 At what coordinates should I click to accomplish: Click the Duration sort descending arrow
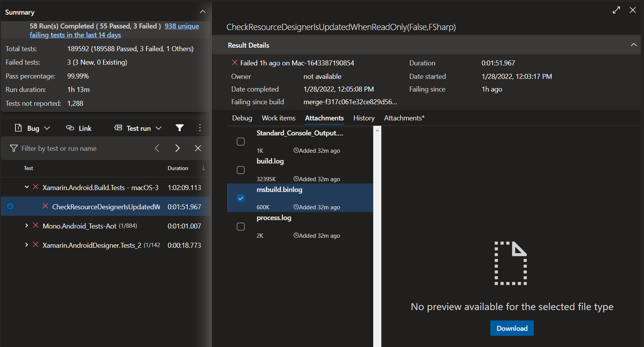click(x=203, y=168)
